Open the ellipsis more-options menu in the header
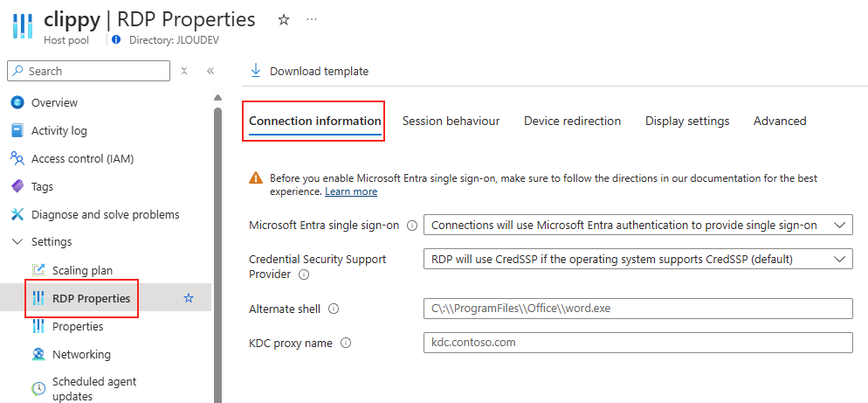Image resolution: width=868 pixels, height=403 pixels. point(312,20)
